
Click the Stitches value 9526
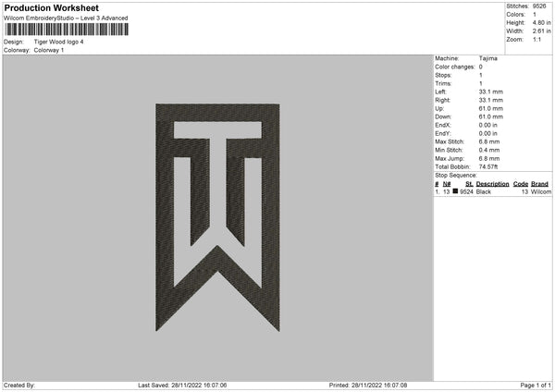[539, 6]
